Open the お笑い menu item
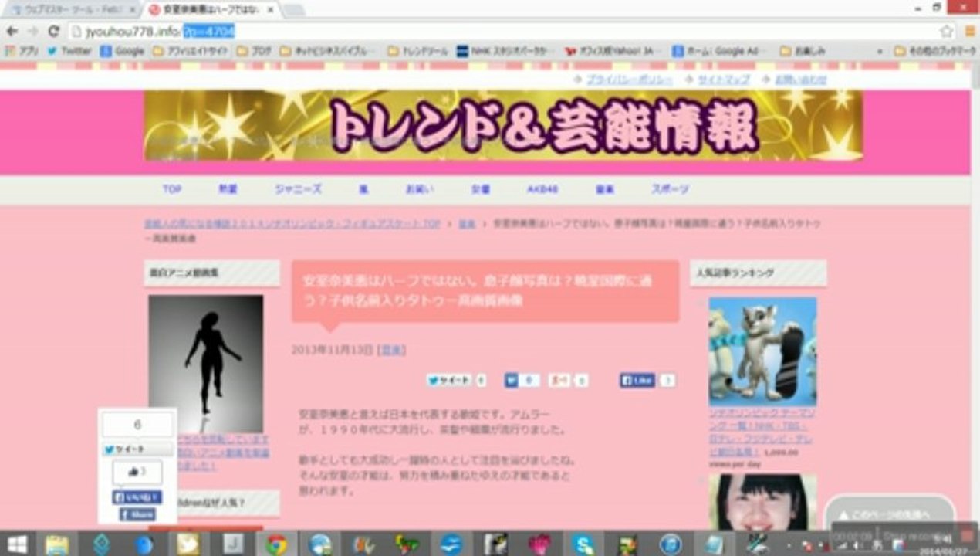 pyautogui.click(x=420, y=189)
